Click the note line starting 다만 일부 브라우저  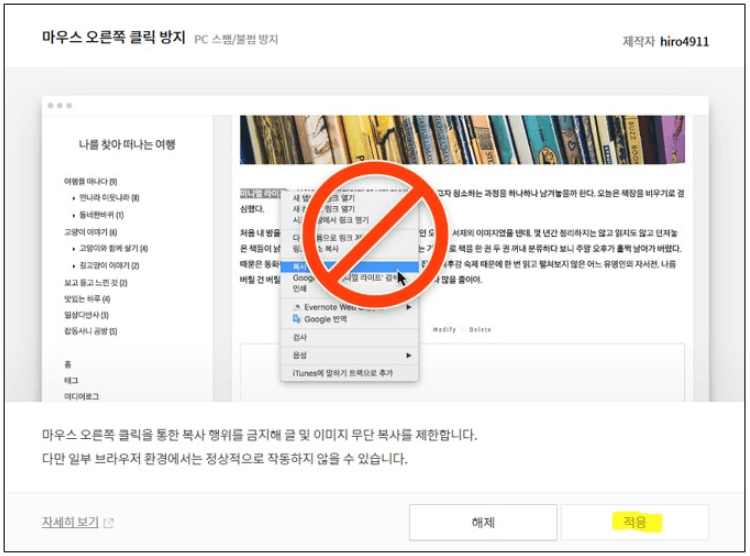(x=225, y=459)
